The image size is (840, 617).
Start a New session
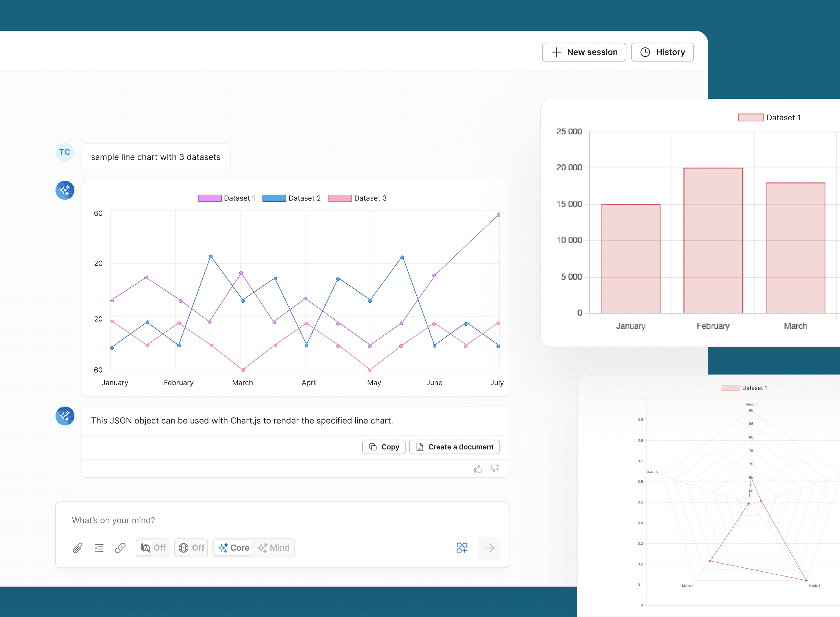[x=584, y=52]
